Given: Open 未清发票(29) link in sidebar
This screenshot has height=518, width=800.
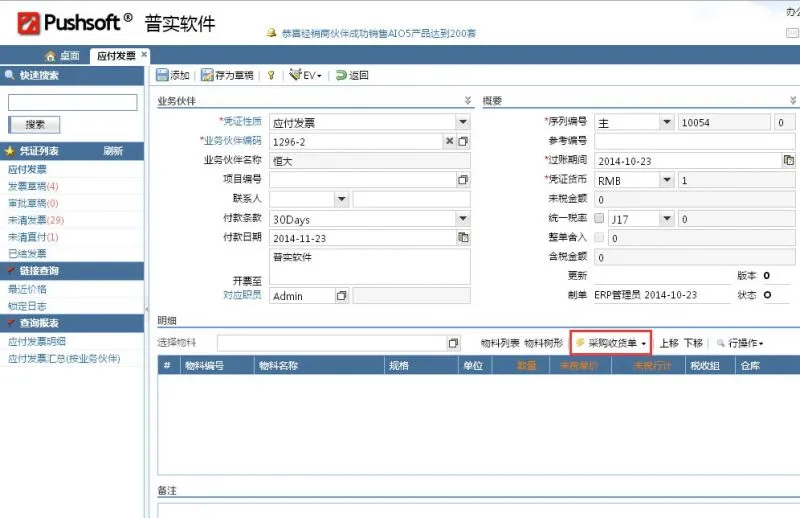Looking at the screenshot, I should [x=36, y=220].
